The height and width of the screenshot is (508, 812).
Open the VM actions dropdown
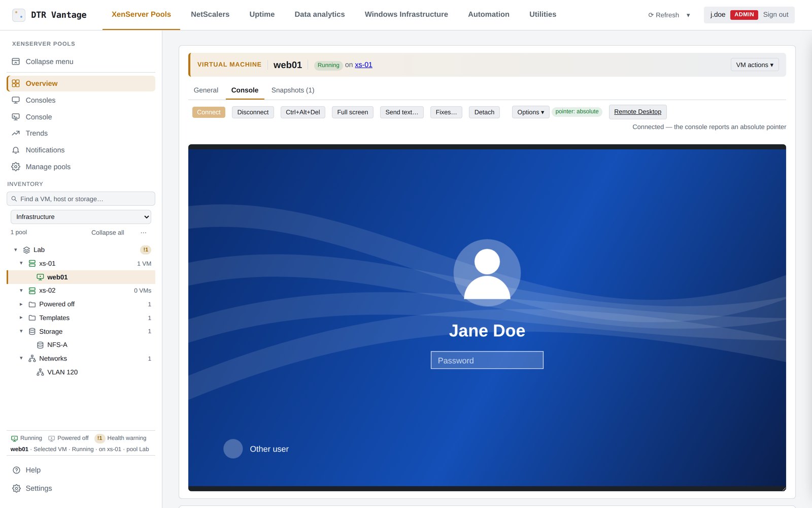(755, 65)
